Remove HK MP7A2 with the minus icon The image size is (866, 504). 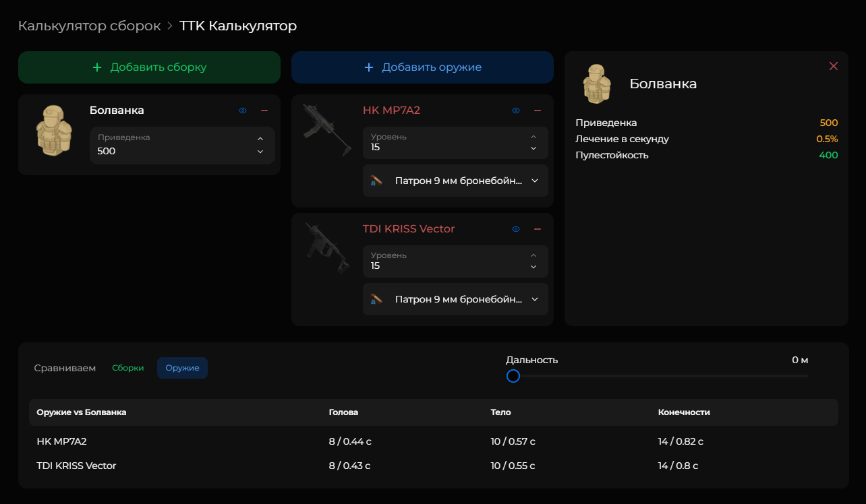pos(538,111)
